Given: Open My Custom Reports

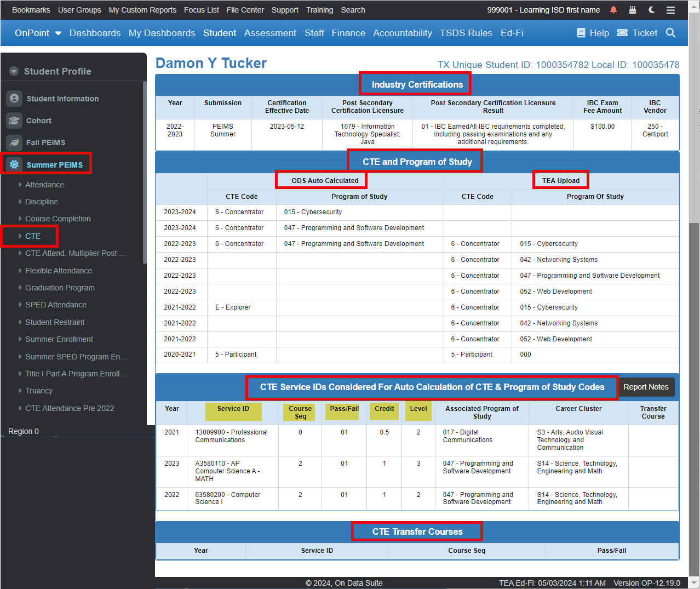Looking at the screenshot, I should 142,9.
